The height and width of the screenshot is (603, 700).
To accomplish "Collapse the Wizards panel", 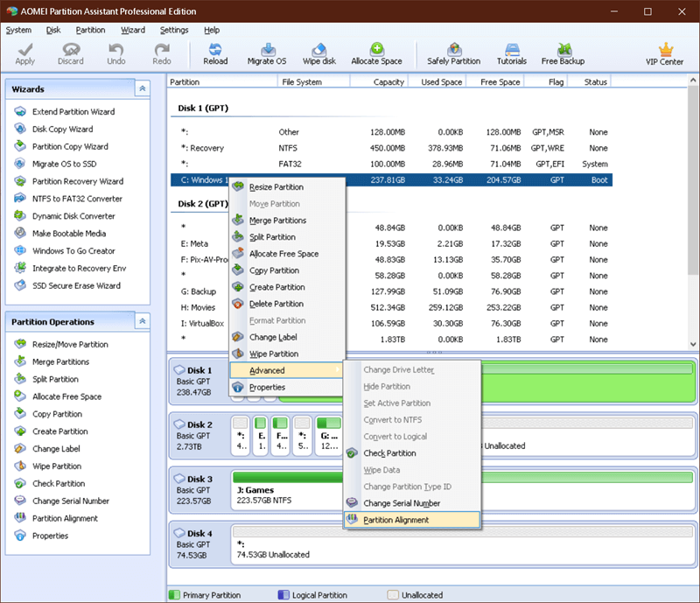I will (x=143, y=89).
